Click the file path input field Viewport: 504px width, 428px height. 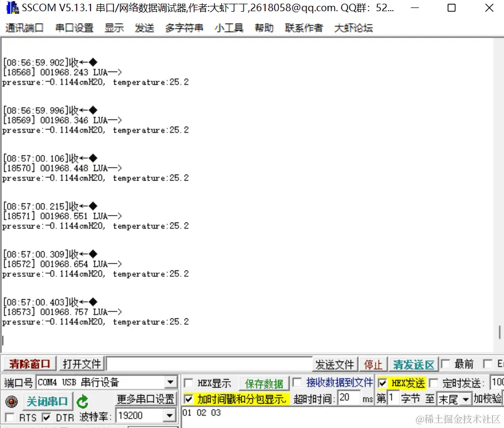210,364
